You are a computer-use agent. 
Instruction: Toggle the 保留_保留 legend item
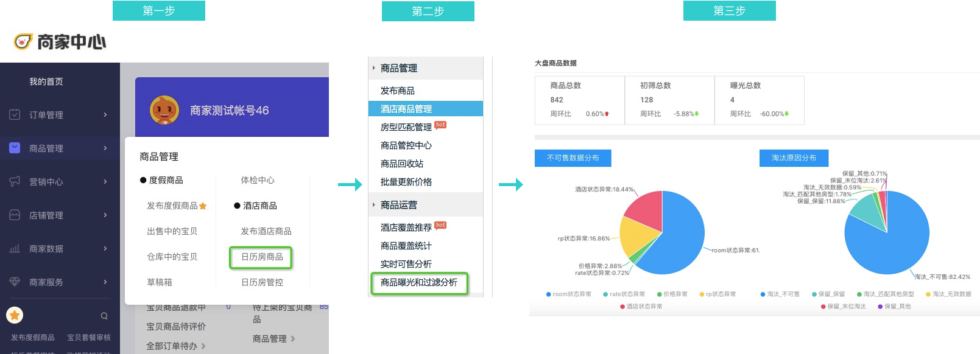click(828, 294)
